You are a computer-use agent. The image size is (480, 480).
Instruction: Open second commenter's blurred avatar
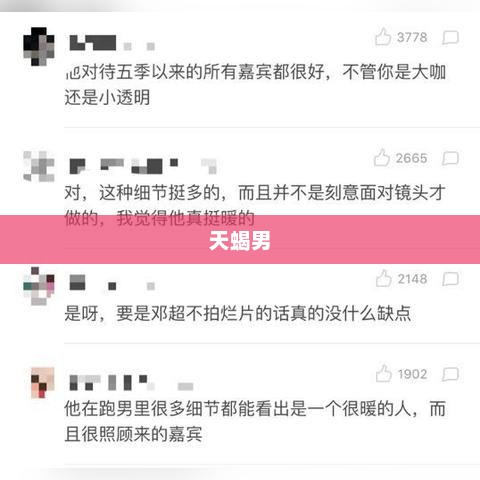point(39,166)
